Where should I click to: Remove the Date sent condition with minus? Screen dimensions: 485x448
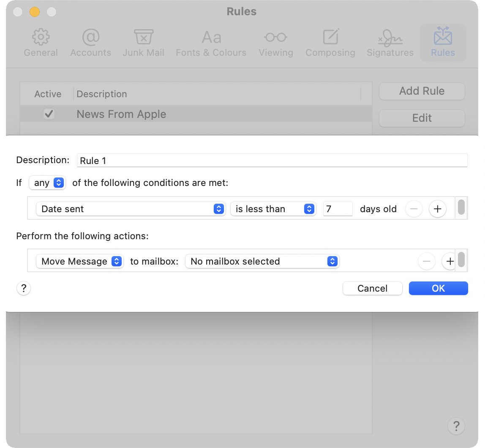coord(414,209)
